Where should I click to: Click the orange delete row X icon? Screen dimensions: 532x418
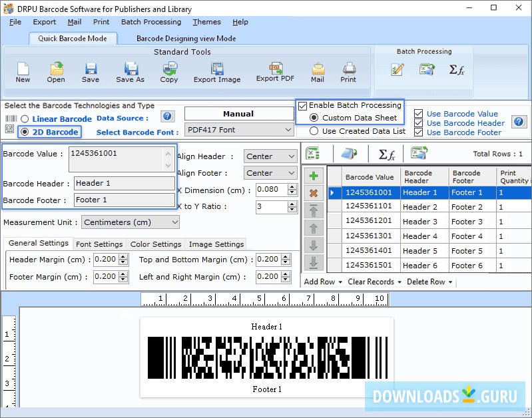(313, 193)
